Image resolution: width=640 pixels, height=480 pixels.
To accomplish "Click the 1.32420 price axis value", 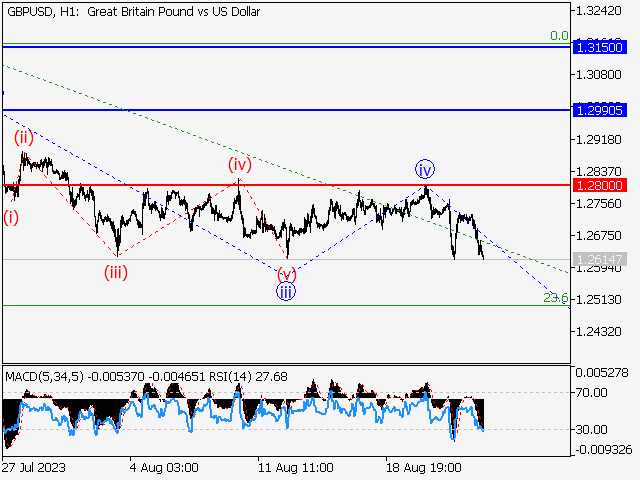I will pos(598,11).
